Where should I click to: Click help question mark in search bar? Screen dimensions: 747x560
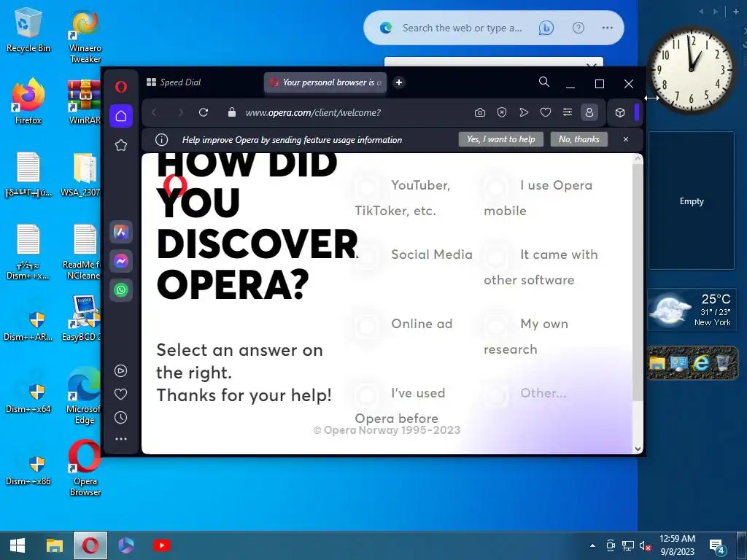coord(578,28)
